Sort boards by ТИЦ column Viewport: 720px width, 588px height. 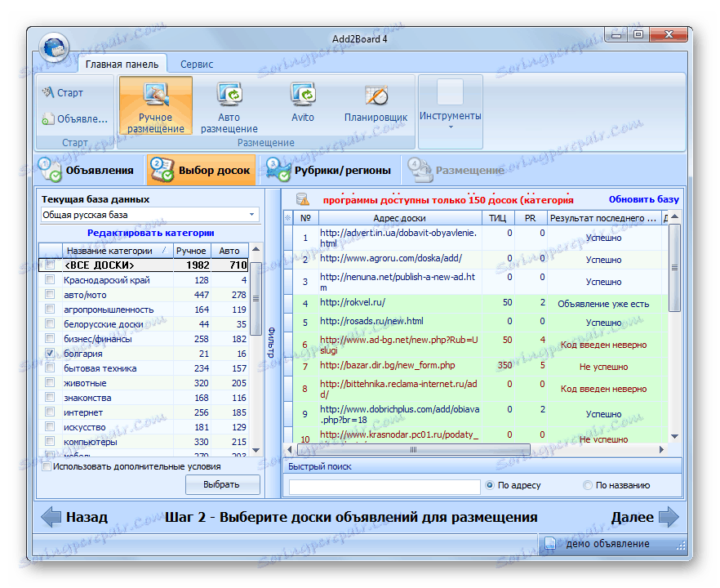[498, 218]
